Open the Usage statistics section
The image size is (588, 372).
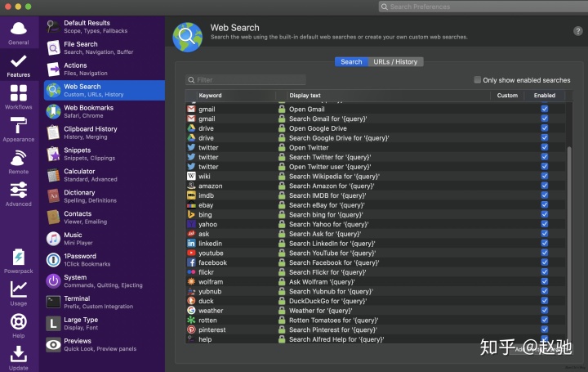tap(18, 294)
